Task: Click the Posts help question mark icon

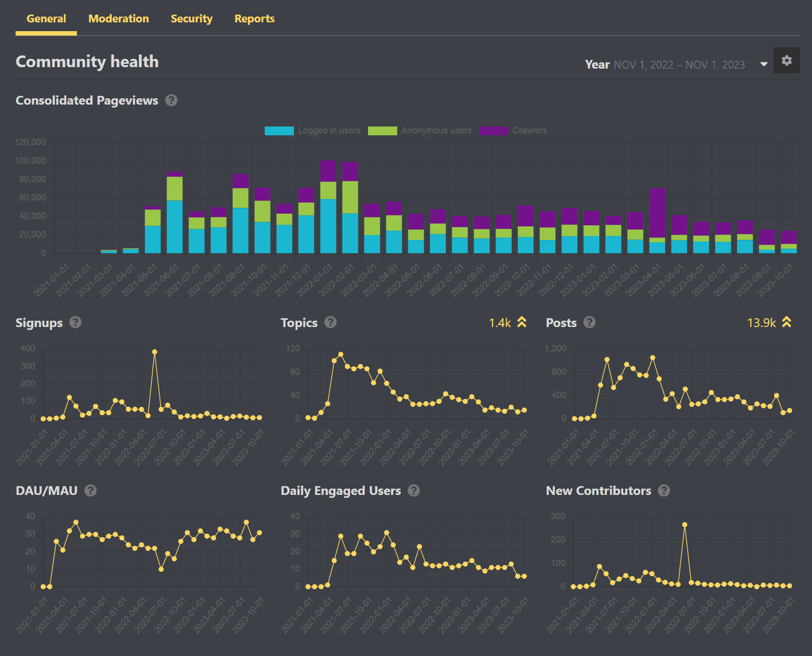Action: point(590,322)
